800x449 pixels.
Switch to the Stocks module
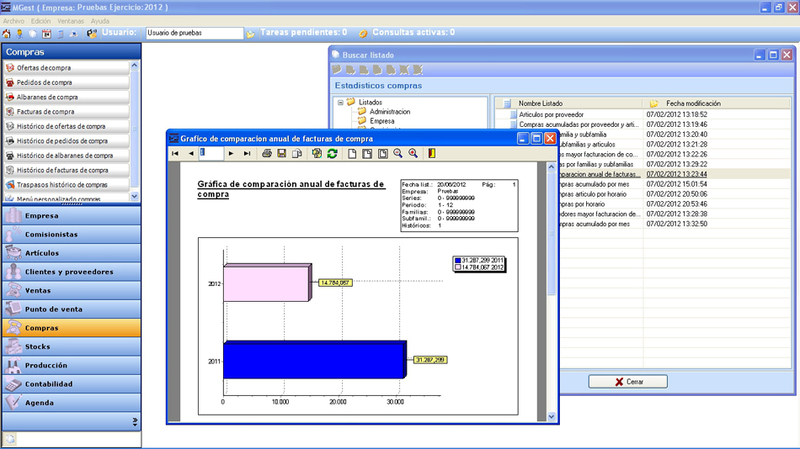71,346
